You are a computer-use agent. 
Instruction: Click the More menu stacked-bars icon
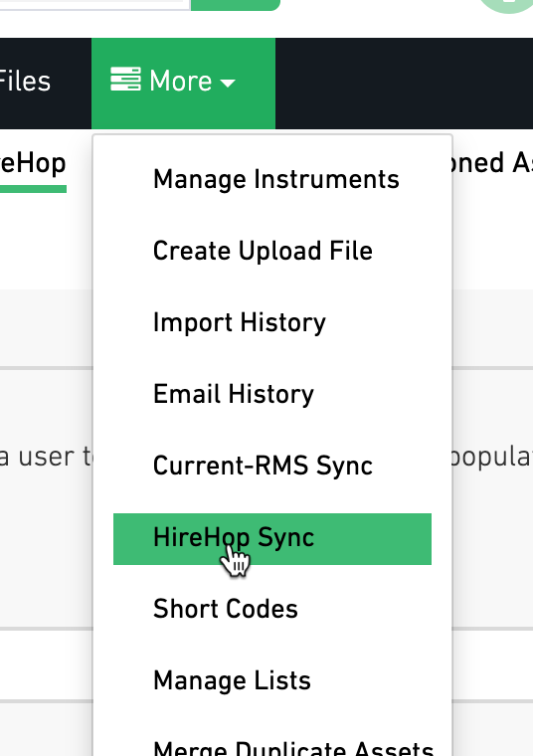[125, 80]
